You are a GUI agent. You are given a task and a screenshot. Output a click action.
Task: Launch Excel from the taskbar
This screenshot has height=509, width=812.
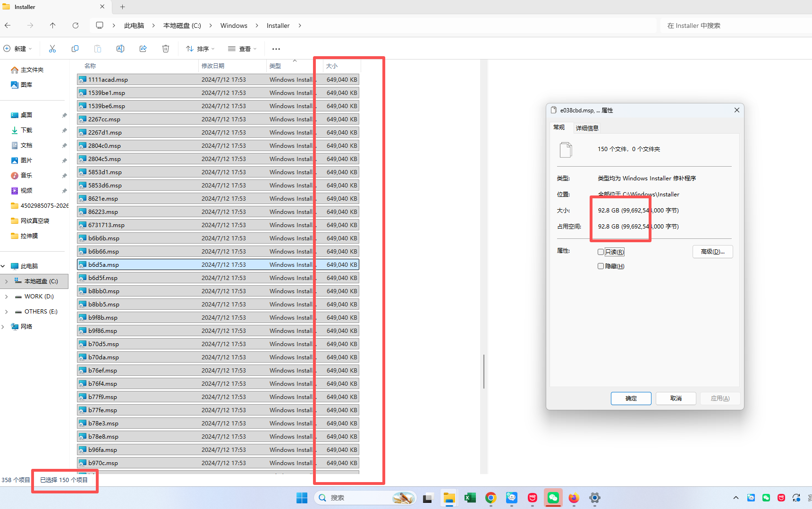470,498
